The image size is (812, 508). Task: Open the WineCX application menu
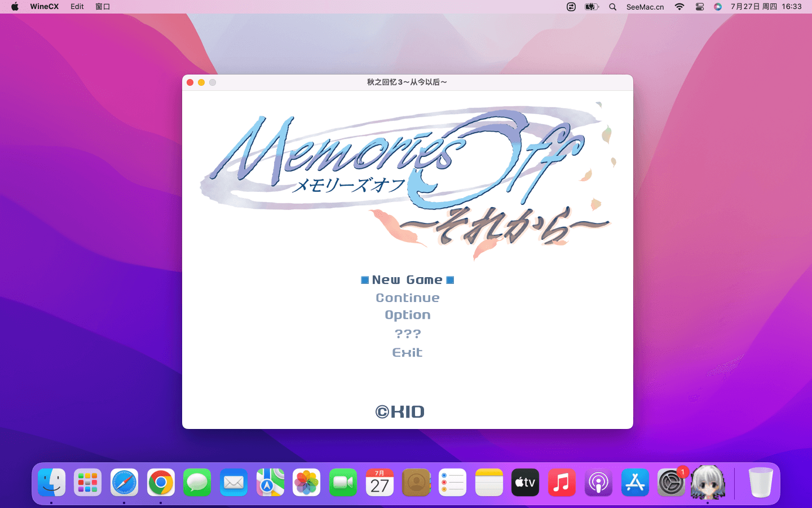[45, 7]
